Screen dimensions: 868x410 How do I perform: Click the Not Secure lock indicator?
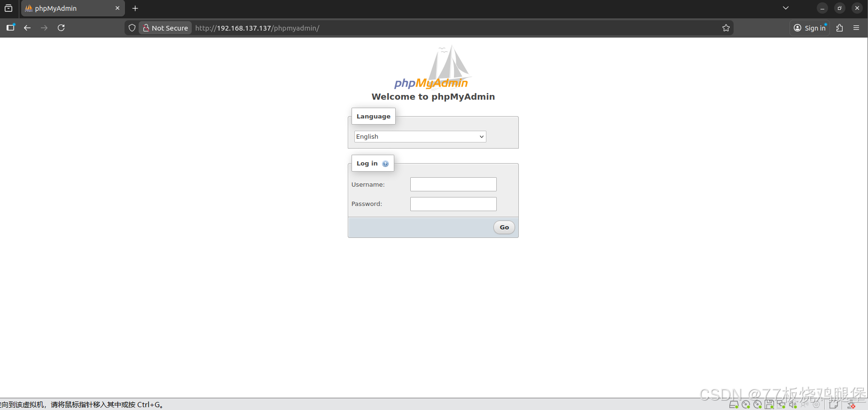coord(165,28)
